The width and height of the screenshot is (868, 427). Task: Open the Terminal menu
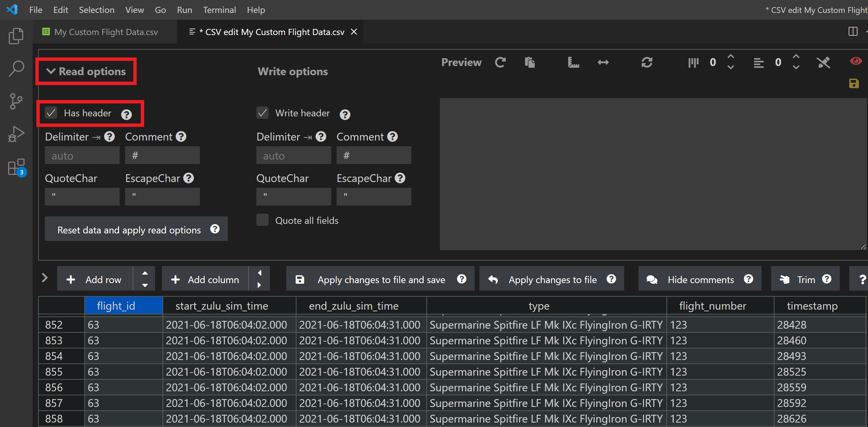219,10
